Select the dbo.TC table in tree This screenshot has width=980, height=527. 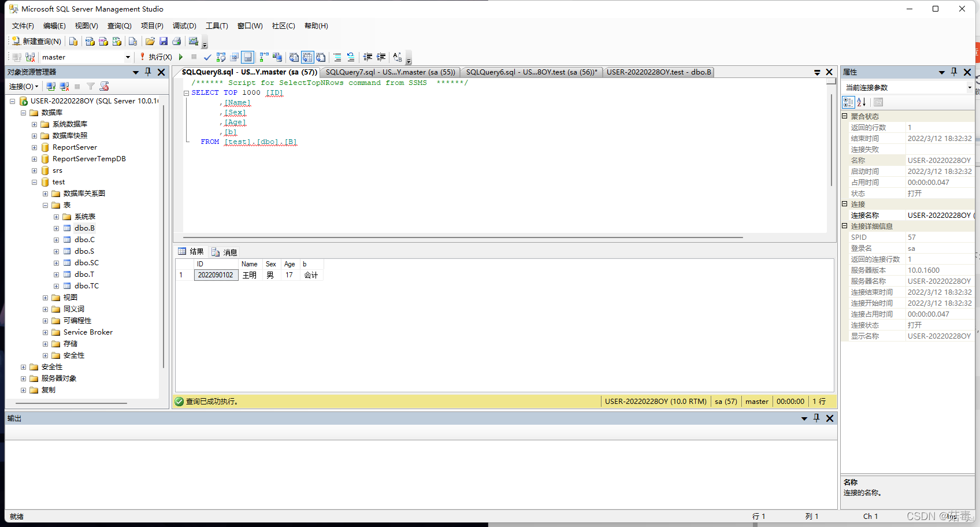(87, 286)
